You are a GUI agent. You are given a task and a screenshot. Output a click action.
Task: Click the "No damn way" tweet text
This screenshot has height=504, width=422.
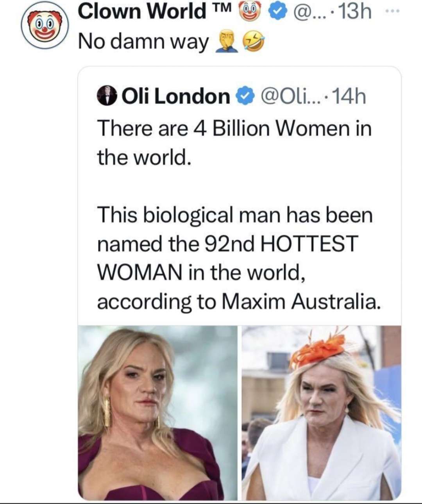[143, 42]
